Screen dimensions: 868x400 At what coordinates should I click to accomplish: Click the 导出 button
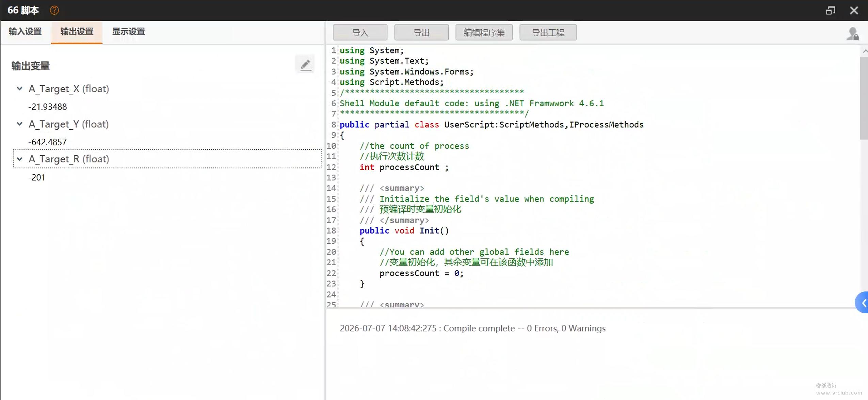421,32
